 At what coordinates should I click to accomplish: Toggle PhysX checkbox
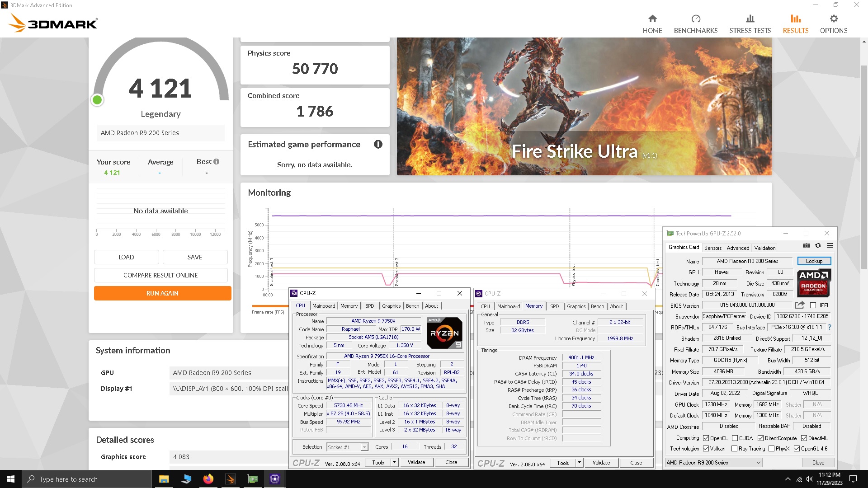(x=771, y=449)
